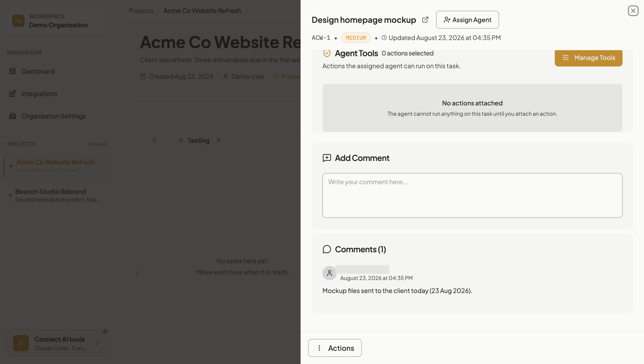644x364 pixels.
Task: Select Beacon Studio Rebrand project
Action: [x=57, y=195]
